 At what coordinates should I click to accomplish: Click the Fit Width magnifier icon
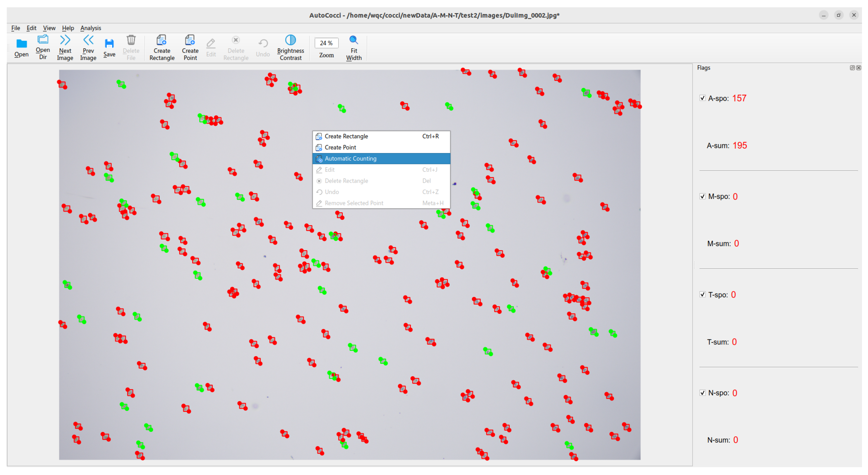click(354, 41)
